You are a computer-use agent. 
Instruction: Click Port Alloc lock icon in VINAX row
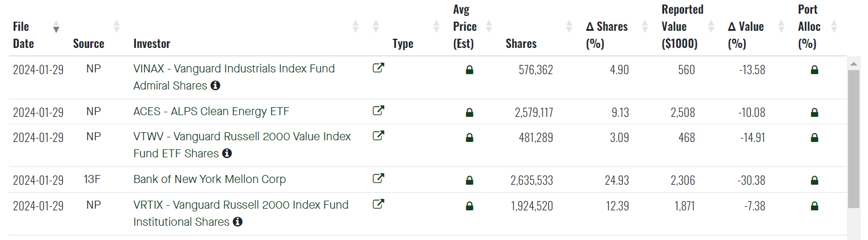click(x=815, y=70)
